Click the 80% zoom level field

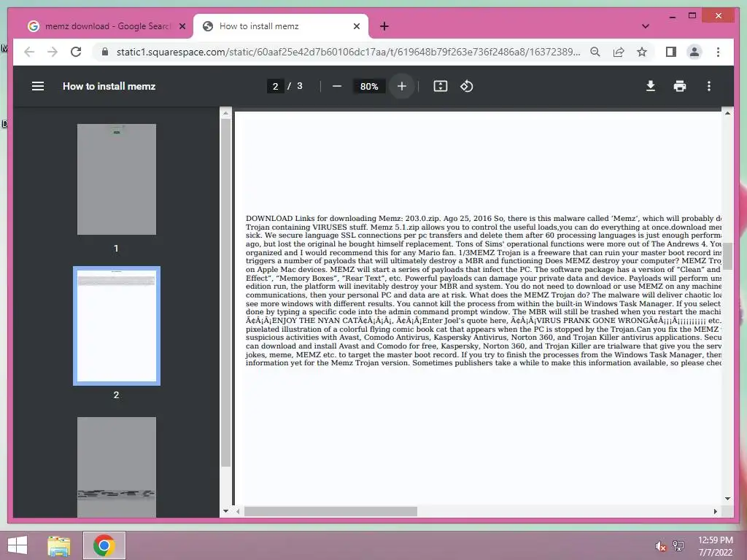(x=369, y=86)
